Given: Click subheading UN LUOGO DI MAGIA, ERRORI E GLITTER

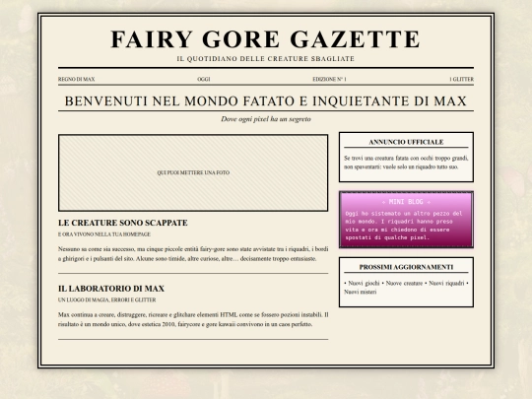Looking at the screenshot, I should [x=106, y=299].
